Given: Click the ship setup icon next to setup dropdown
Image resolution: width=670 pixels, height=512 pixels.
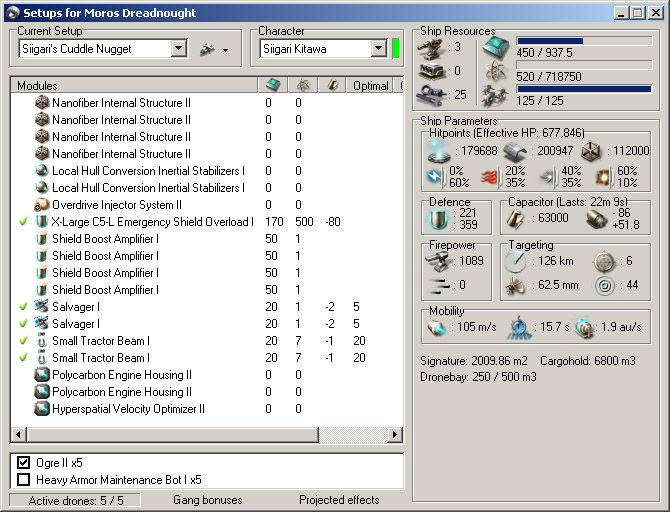Looking at the screenshot, I should click(x=207, y=49).
